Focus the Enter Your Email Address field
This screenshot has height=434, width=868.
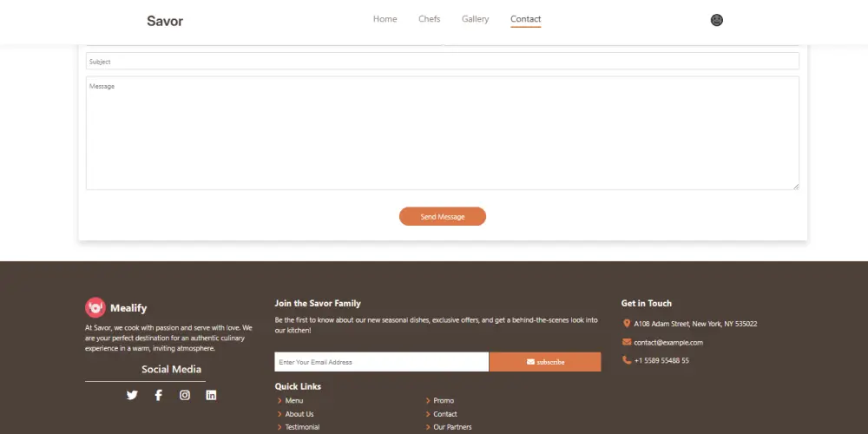tap(381, 362)
